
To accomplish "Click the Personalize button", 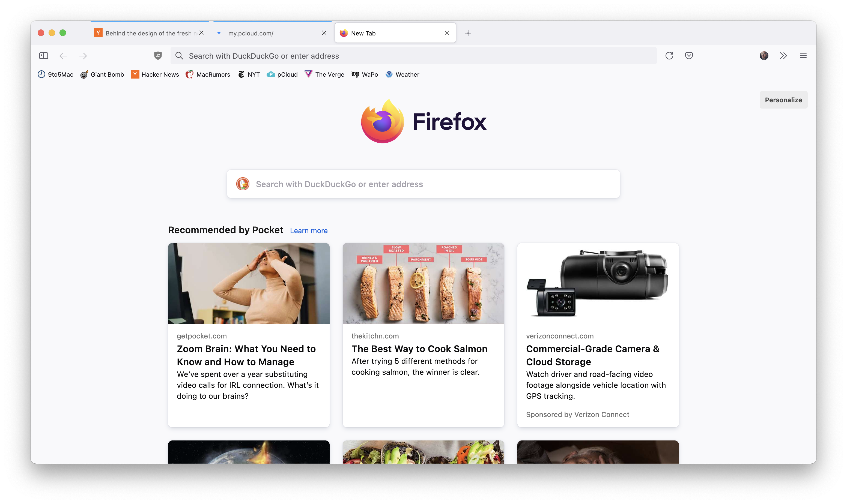I will pos(783,100).
